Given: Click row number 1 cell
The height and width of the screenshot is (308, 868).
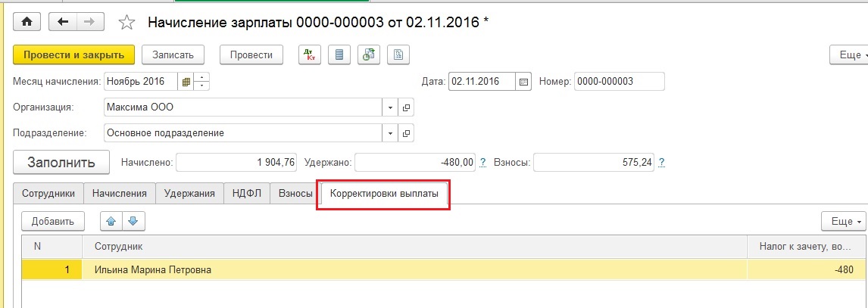Looking at the screenshot, I should click(x=52, y=270).
